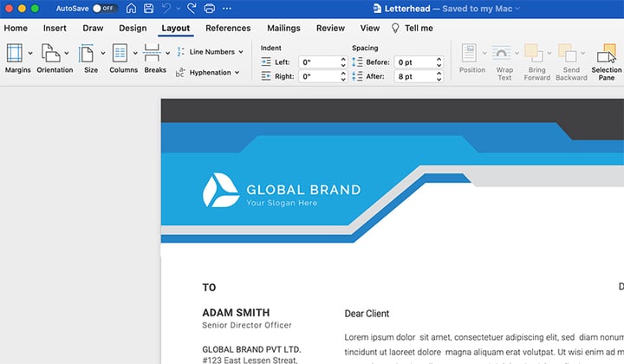Click the "Dear Client" salutation text
The image size is (624, 364).
[367, 314]
